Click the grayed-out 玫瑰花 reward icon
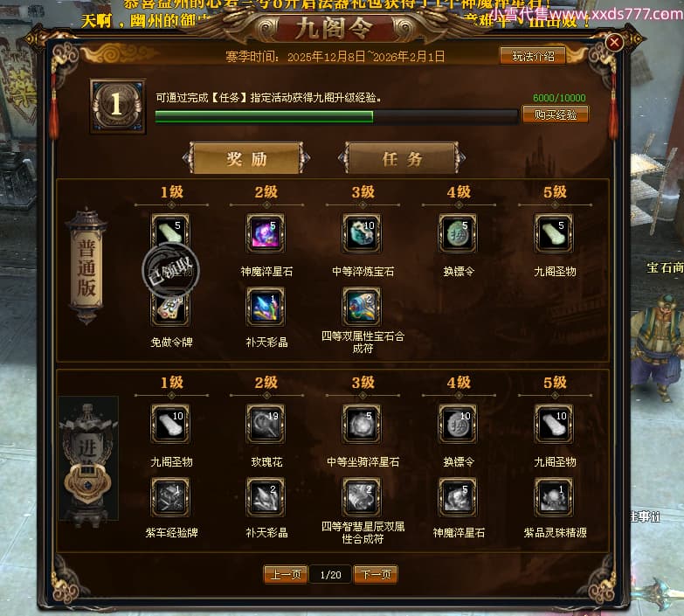This screenshot has width=684, height=616. (266, 424)
